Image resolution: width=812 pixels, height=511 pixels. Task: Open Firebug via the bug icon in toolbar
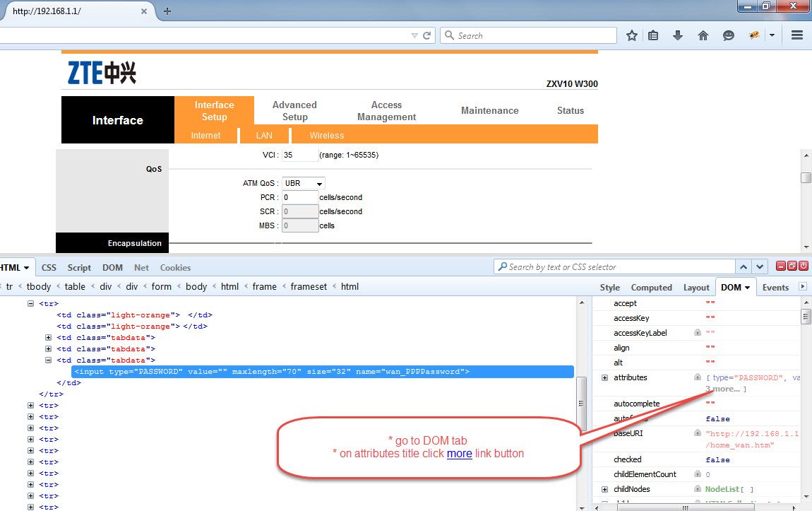coord(753,35)
